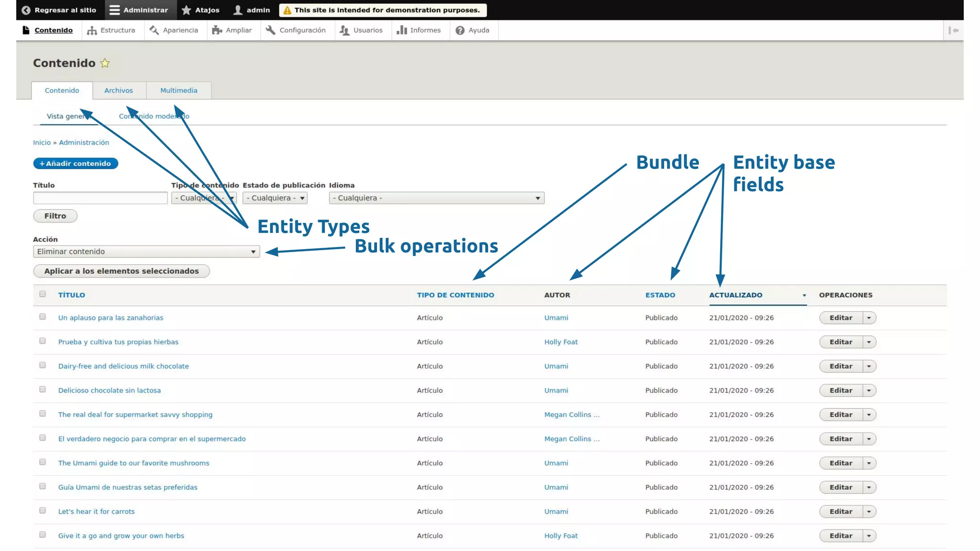Check the box for Prueba y cultiva tus propias hierbas
The image size is (980, 551).
pos(43,341)
